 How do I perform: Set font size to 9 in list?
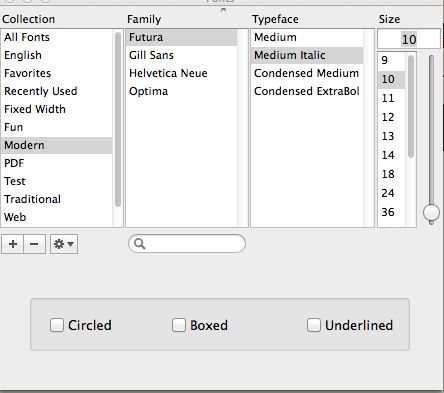pos(392,60)
